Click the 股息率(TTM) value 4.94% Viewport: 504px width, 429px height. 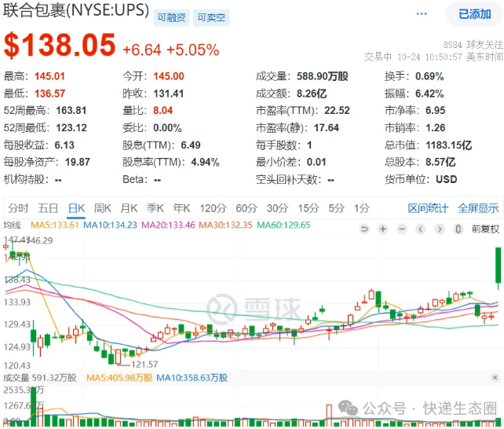pos(205,162)
